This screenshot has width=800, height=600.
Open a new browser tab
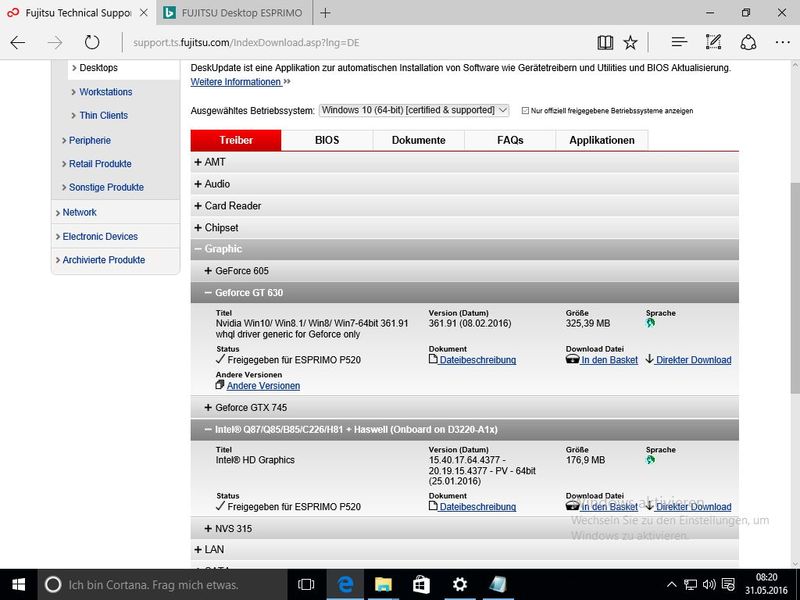pos(326,13)
